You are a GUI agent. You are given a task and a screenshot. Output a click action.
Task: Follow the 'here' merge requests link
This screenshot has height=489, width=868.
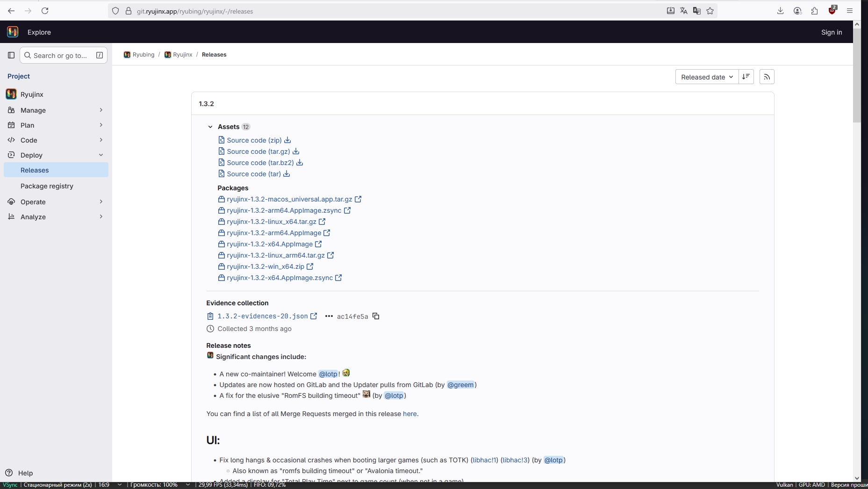tap(409, 414)
